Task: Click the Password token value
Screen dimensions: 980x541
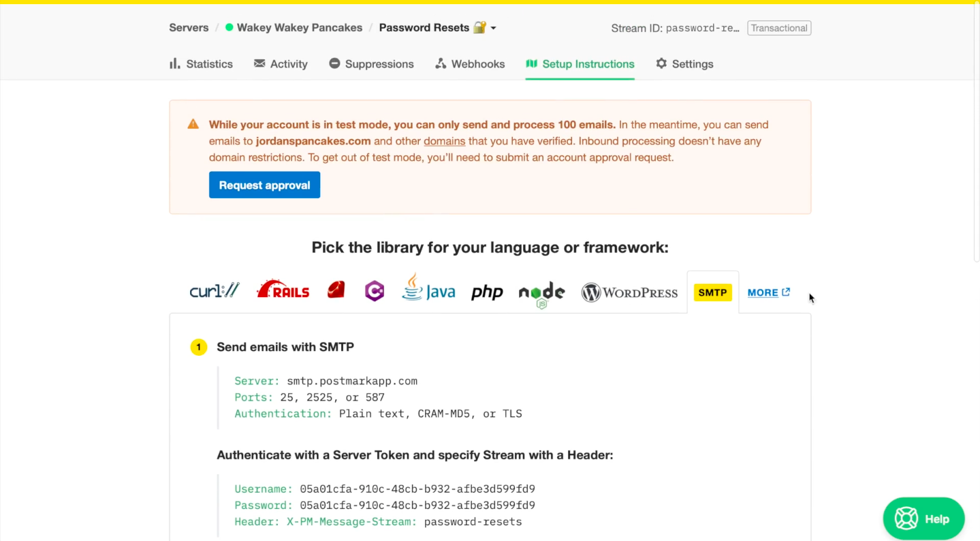Action: (x=417, y=505)
